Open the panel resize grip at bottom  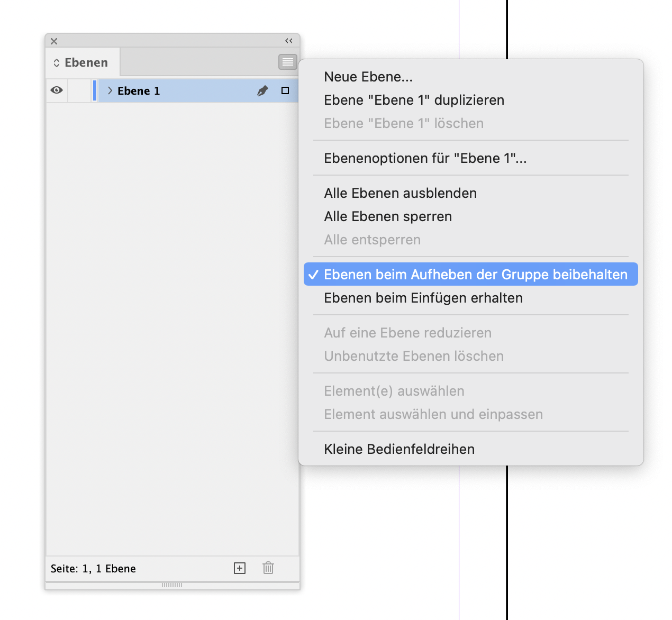click(172, 585)
